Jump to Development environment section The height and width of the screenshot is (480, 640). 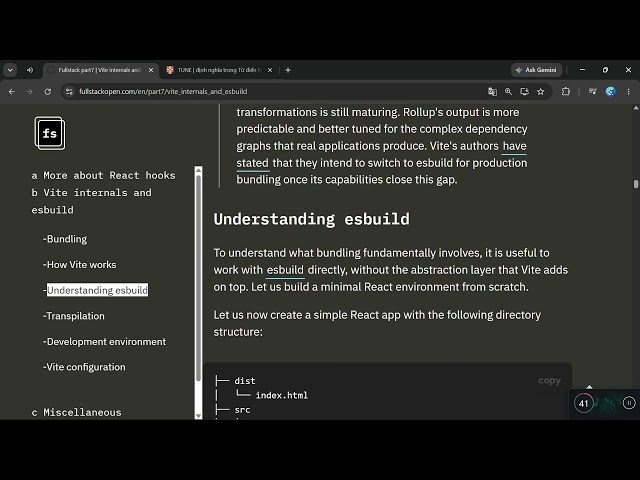click(x=104, y=342)
